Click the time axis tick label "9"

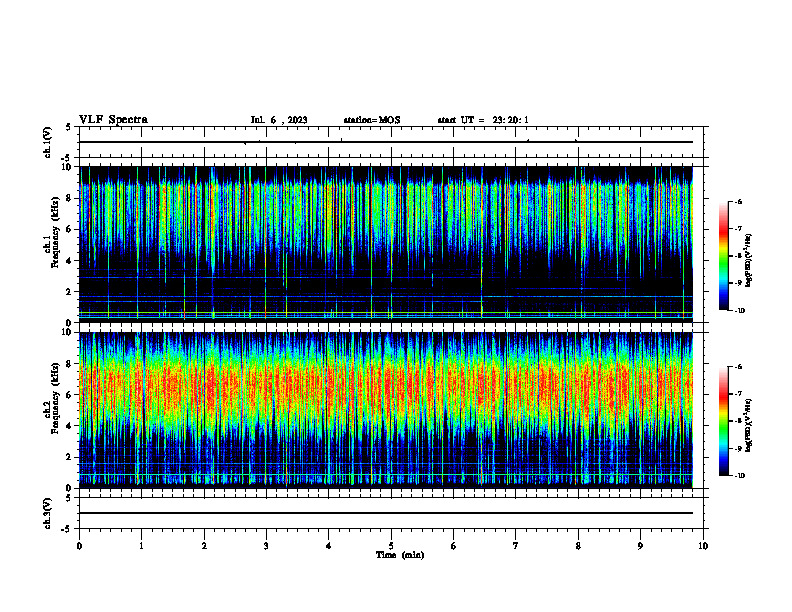point(640,546)
